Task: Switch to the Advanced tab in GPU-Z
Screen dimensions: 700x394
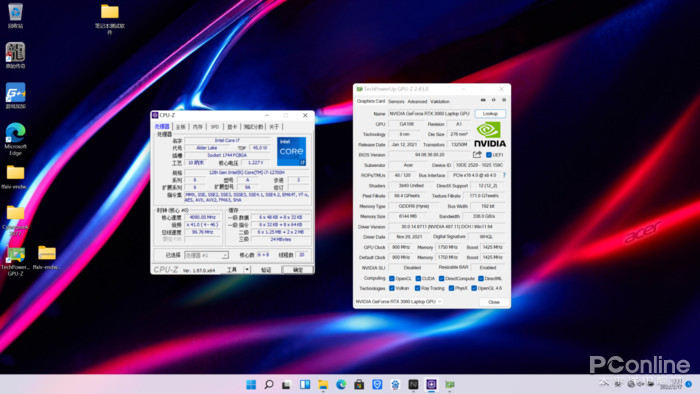Action: [x=417, y=101]
